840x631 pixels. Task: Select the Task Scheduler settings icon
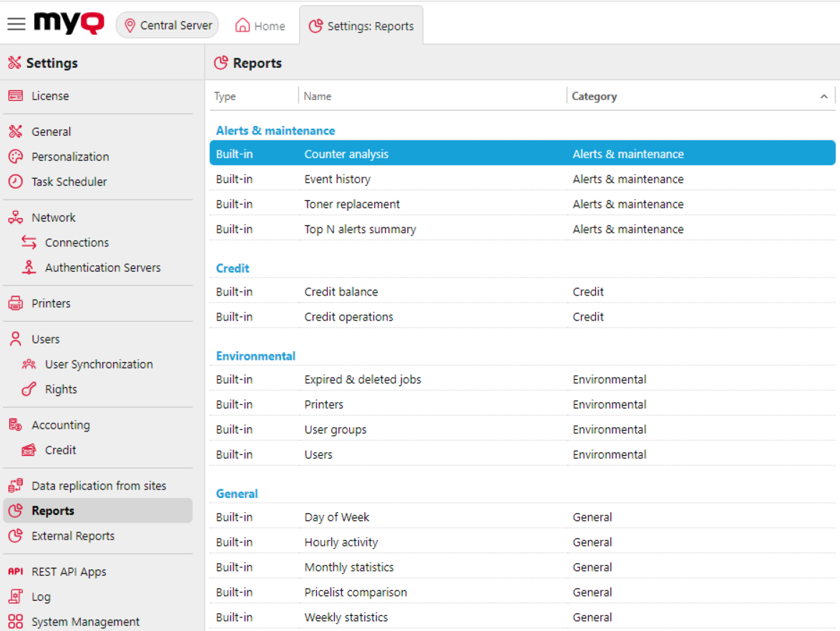coord(16,181)
